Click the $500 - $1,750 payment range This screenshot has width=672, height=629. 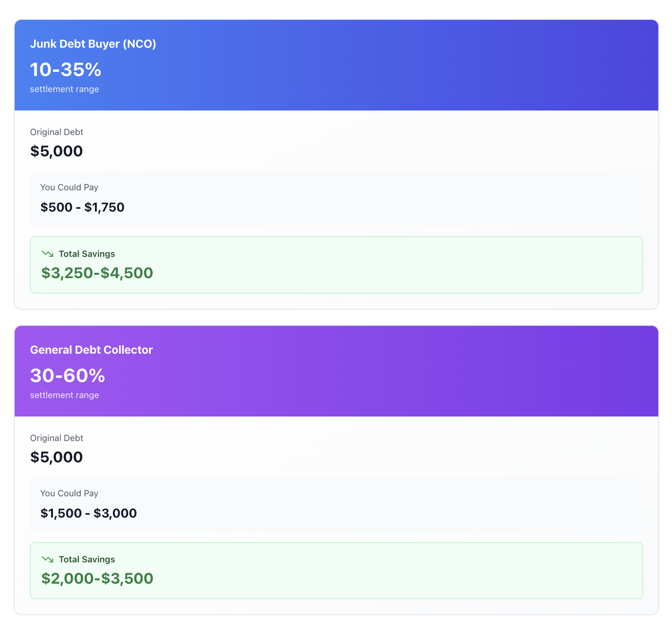83,207
